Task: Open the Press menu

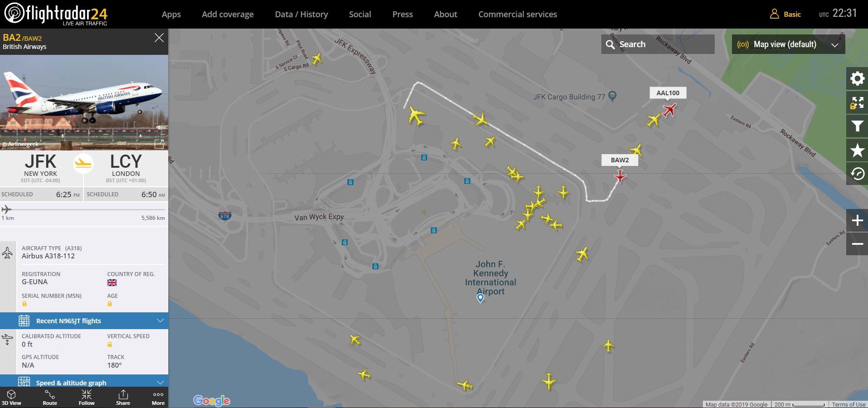Action: pos(403,14)
